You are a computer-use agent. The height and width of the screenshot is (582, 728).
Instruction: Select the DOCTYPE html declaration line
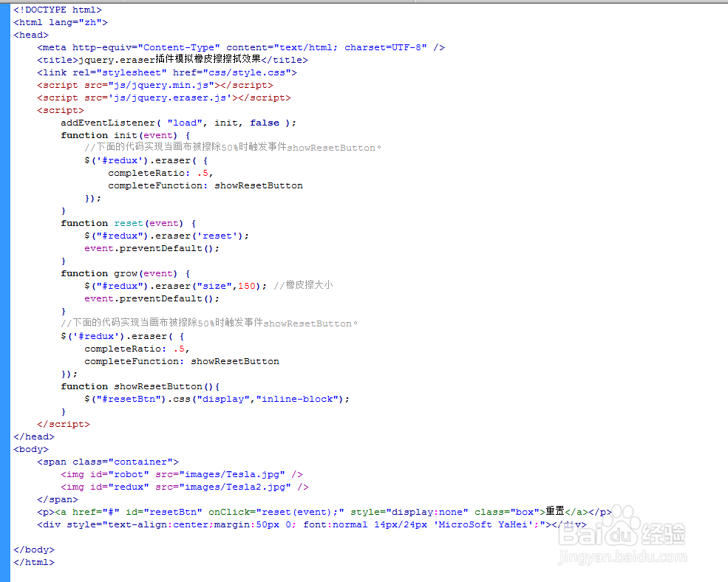tap(58, 9)
